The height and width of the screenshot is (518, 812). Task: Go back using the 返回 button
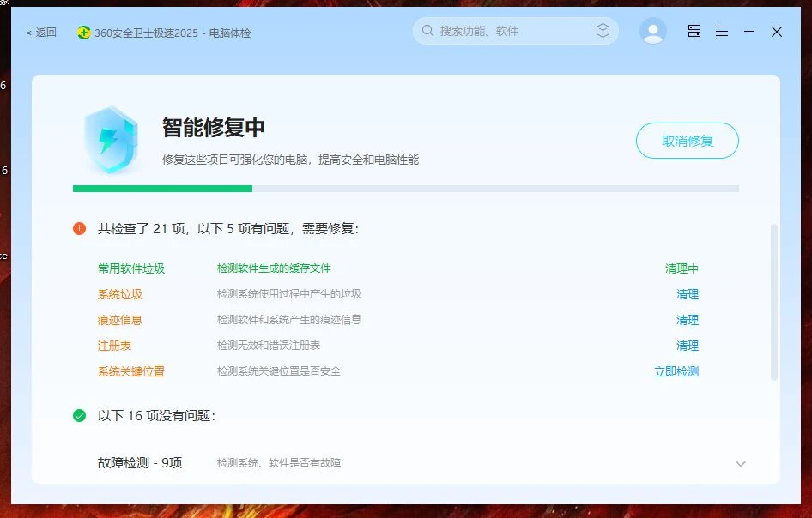(x=41, y=33)
